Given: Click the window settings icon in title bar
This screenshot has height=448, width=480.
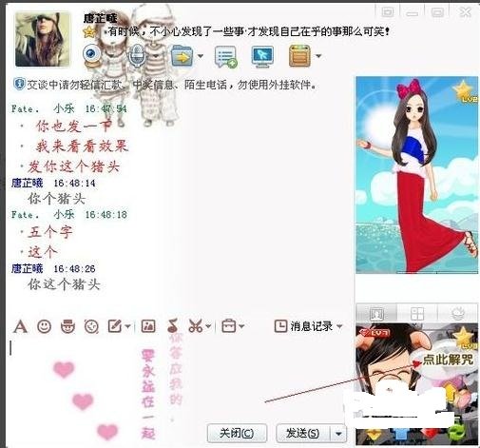Looking at the screenshot, I should [388, 12].
